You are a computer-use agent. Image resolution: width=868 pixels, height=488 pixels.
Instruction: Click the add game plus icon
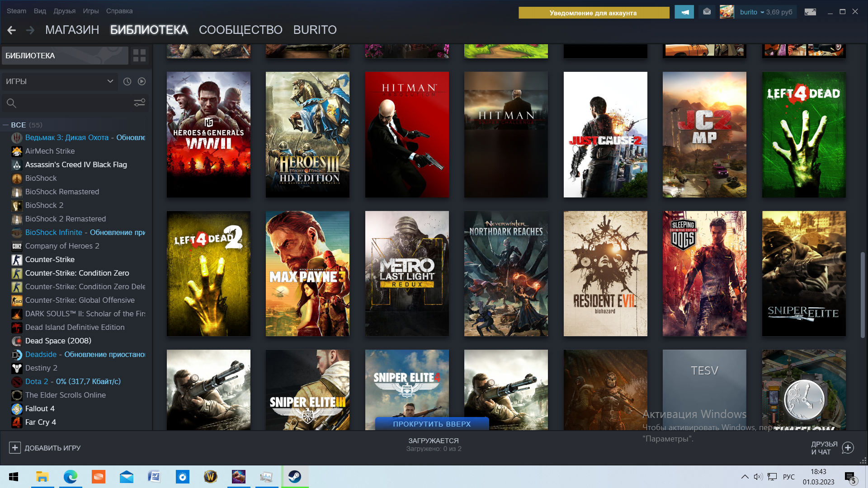click(x=15, y=448)
